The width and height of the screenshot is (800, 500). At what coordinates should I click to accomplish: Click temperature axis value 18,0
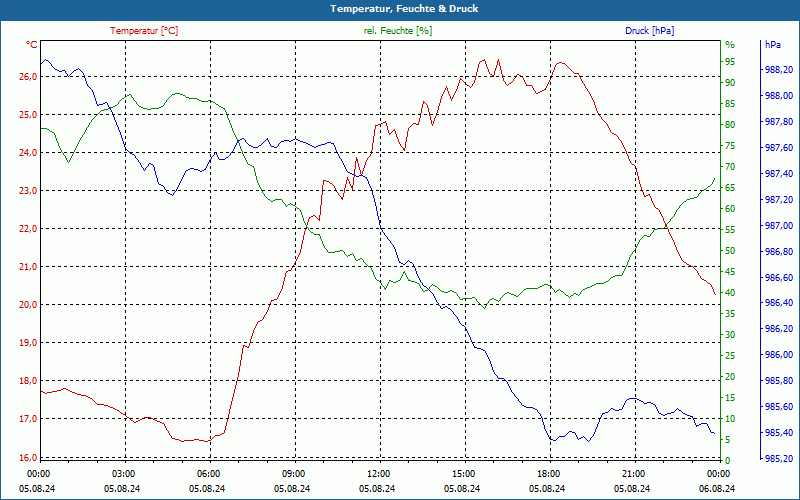click(29, 381)
